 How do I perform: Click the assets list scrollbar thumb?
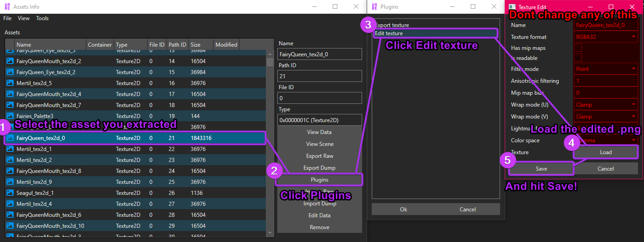[270, 63]
